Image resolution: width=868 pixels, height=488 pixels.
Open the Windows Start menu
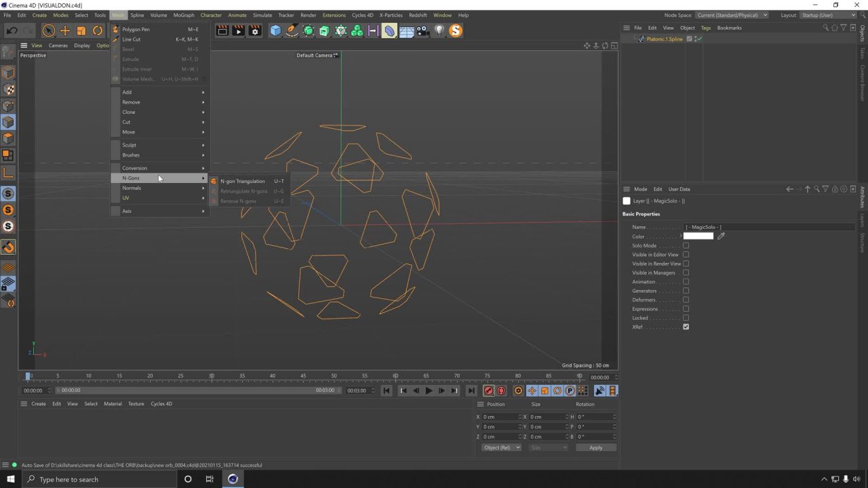click(x=11, y=479)
